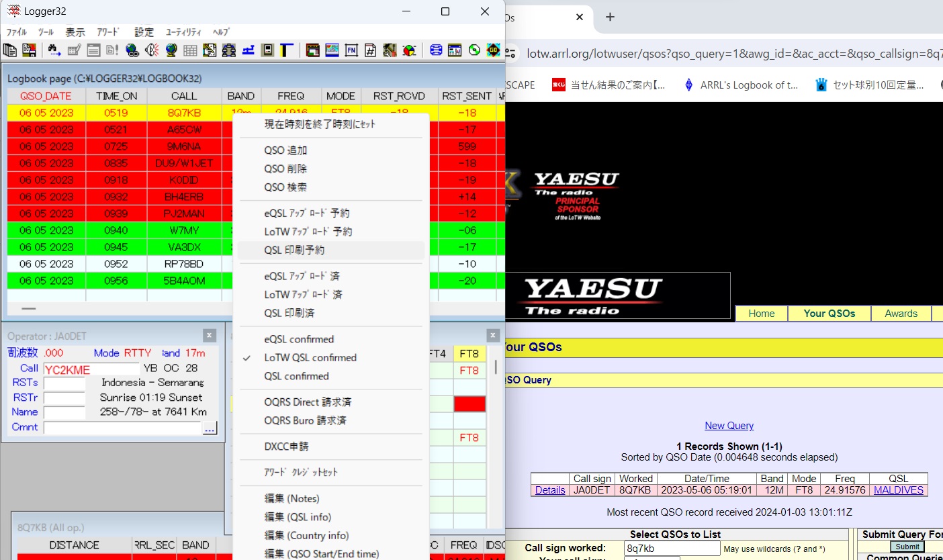Image resolution: width=943 pixels, height=560 pixels.
Task: Open the Home tab on LoTW
Action: pyautogui.click(x=762, y=314)
